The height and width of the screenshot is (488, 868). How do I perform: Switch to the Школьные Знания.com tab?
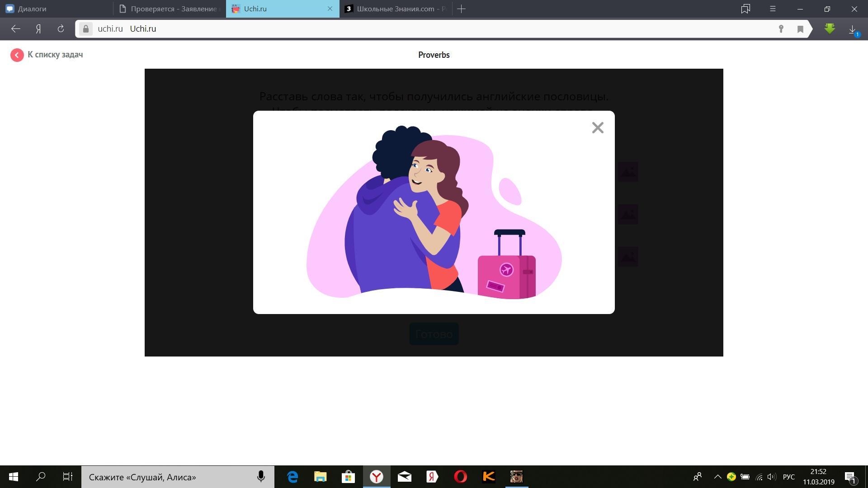coord(396,9)
